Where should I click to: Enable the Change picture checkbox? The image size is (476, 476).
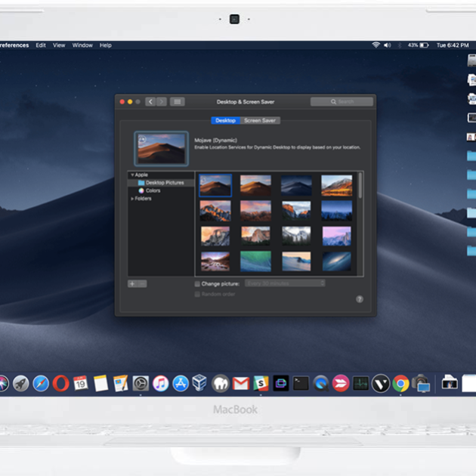point(198,284)
